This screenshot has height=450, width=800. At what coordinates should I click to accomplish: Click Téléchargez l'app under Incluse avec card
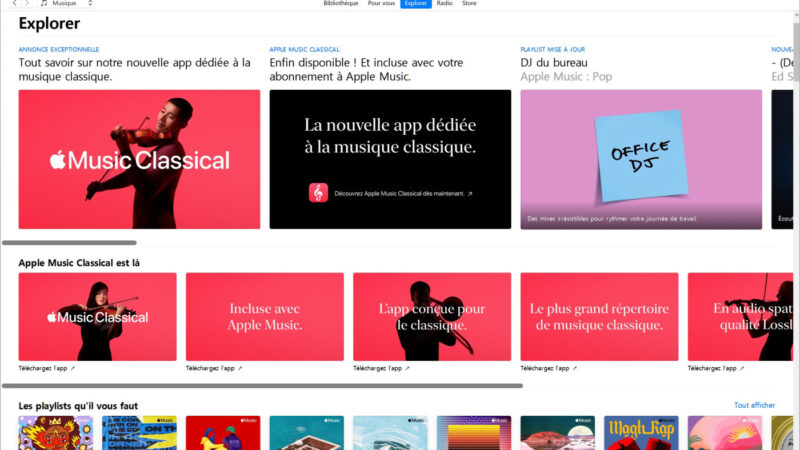[214, 368]
